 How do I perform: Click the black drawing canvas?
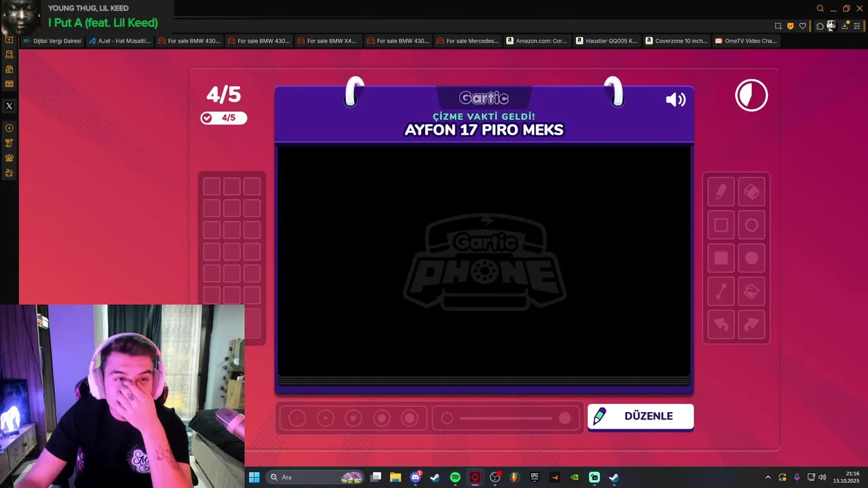point(484,261)
